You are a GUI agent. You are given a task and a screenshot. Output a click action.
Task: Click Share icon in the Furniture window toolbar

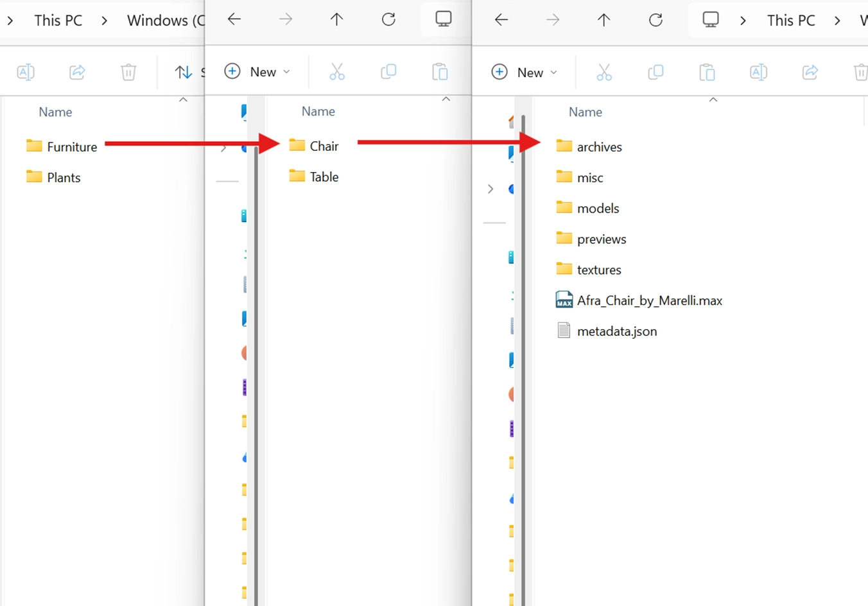point(77,72)
